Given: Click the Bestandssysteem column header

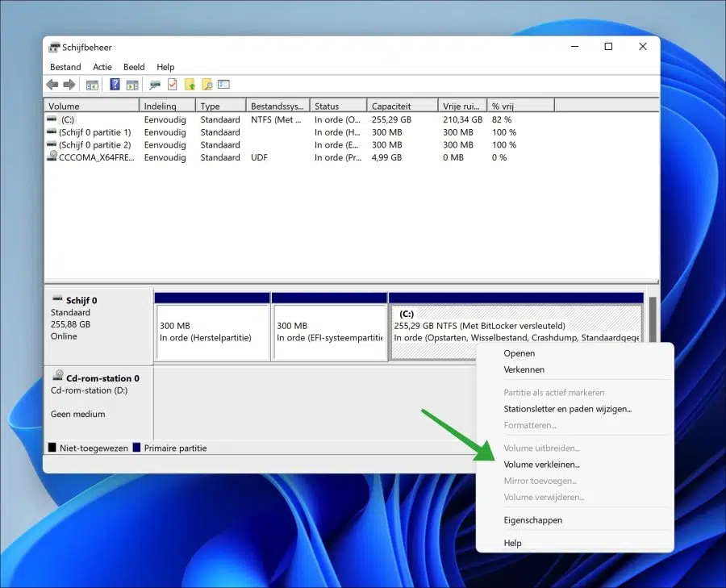Looking at the screenshot, I should point(277,106).
